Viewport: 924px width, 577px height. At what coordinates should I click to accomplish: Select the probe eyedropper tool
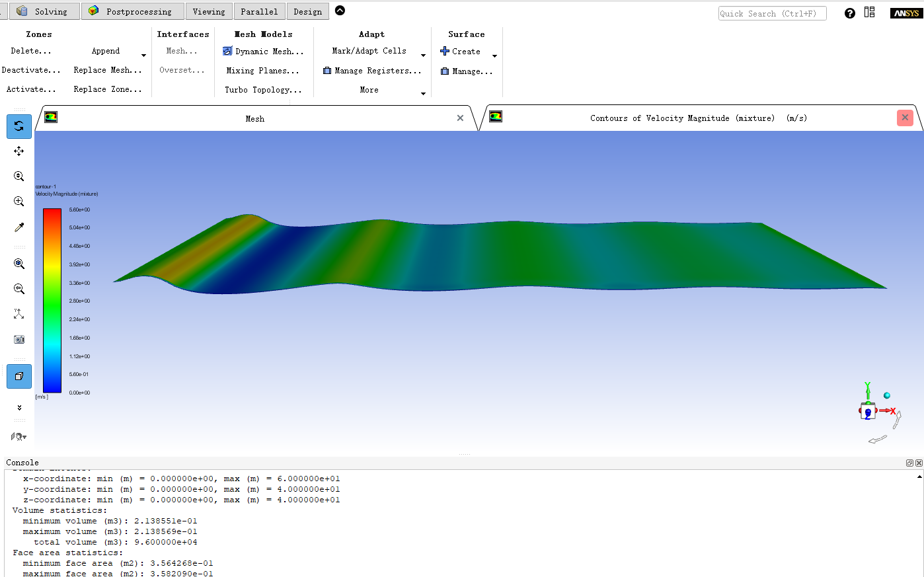[19, 227]
